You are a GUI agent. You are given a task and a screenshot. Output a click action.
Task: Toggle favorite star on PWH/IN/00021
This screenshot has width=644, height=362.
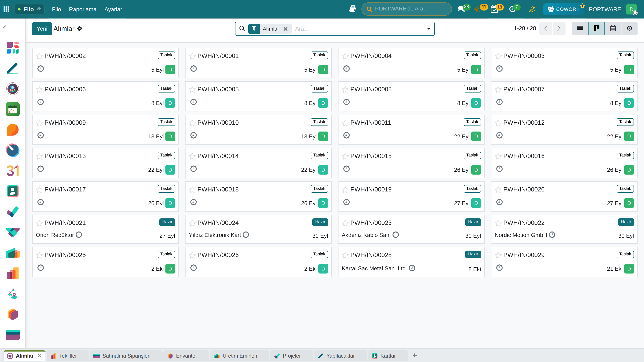tap(39, 223)
